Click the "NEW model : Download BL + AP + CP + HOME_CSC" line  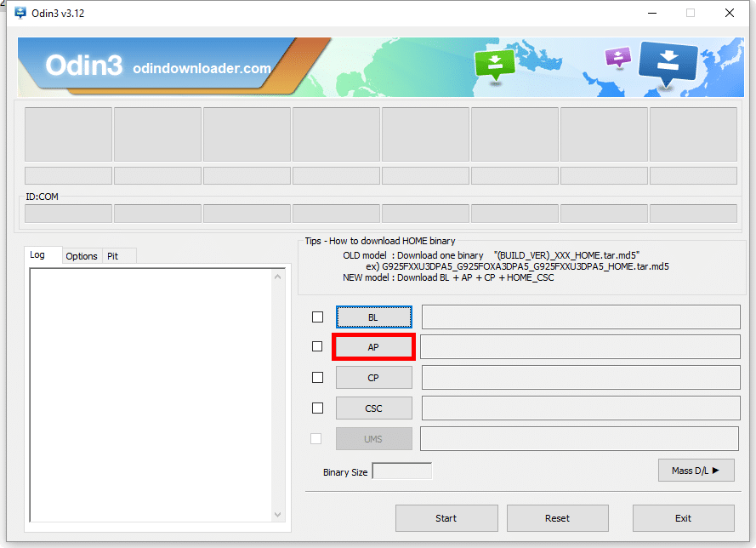[x=448, y=278]
